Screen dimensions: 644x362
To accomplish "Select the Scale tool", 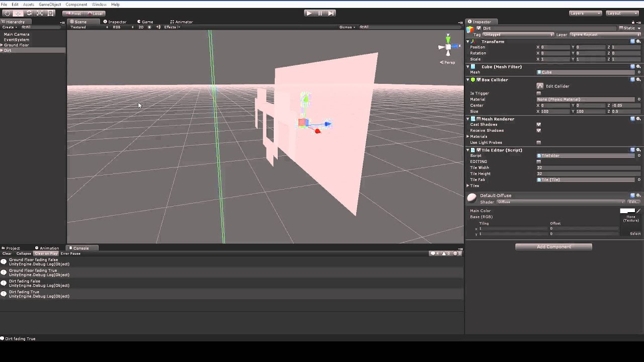I will pyautogui.click(x=40, y=13).
